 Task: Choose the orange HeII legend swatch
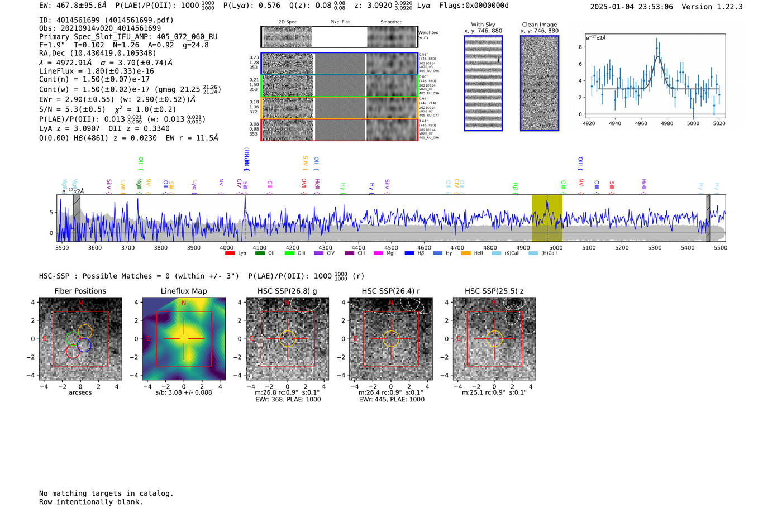tap(466, 253)
